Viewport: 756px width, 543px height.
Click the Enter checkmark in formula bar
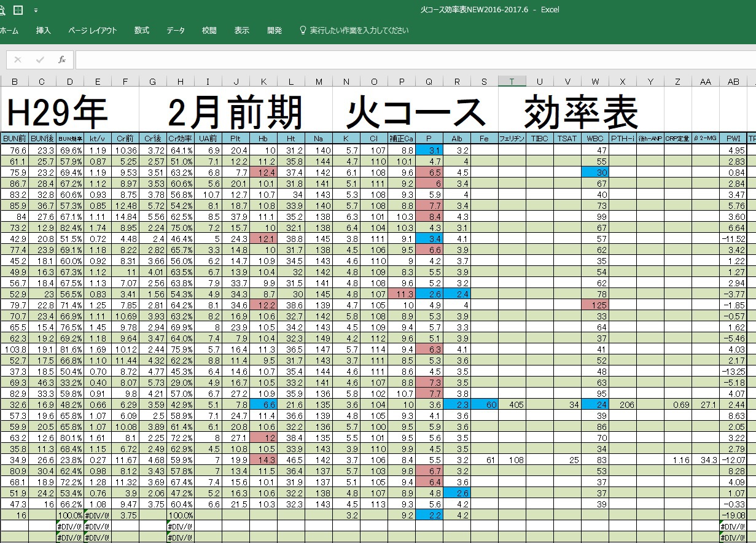(x=40, y=60)
